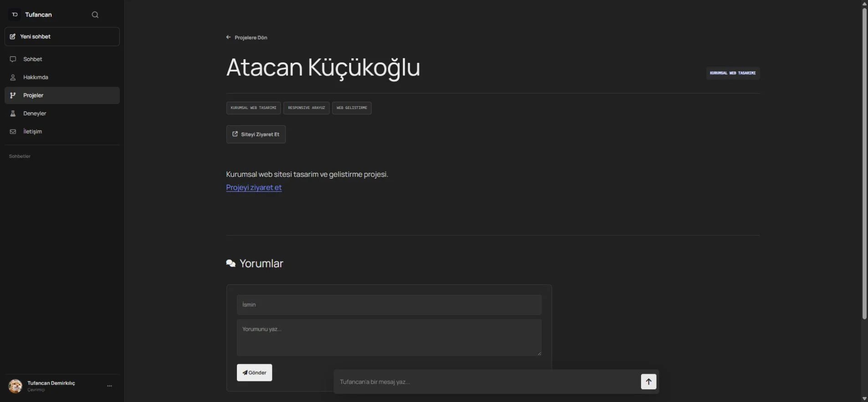
Task: Click the Kurumsal Web Tasarımı badge at right
Action: click(733, 73)
